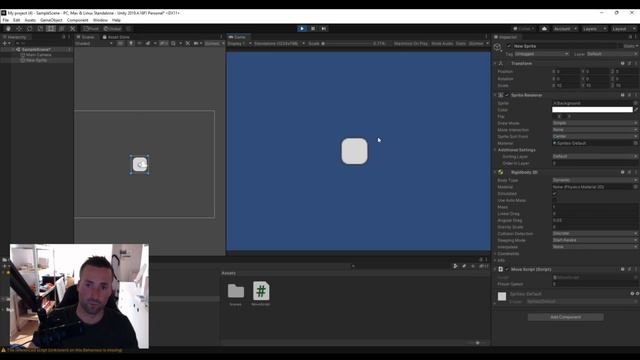640x360 pixels.
Task: Open the Layer Default dropdown in Inspector
Action: coord(611,54)
